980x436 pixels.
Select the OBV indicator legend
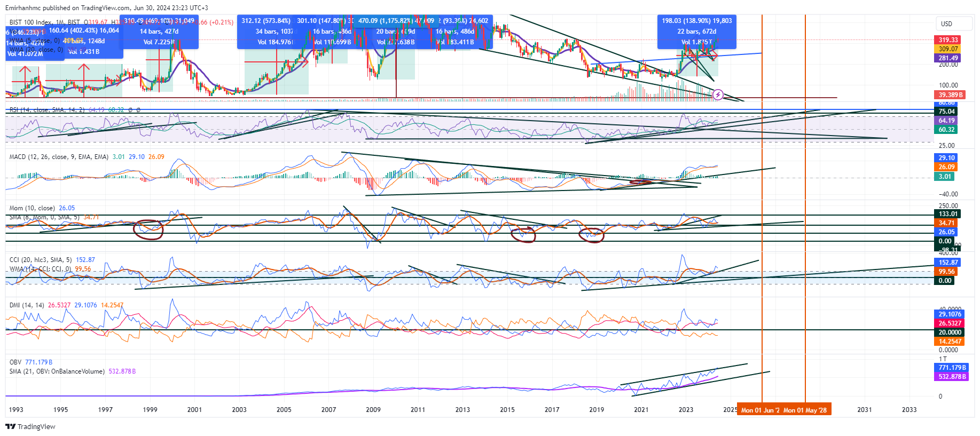coord(15,362)
